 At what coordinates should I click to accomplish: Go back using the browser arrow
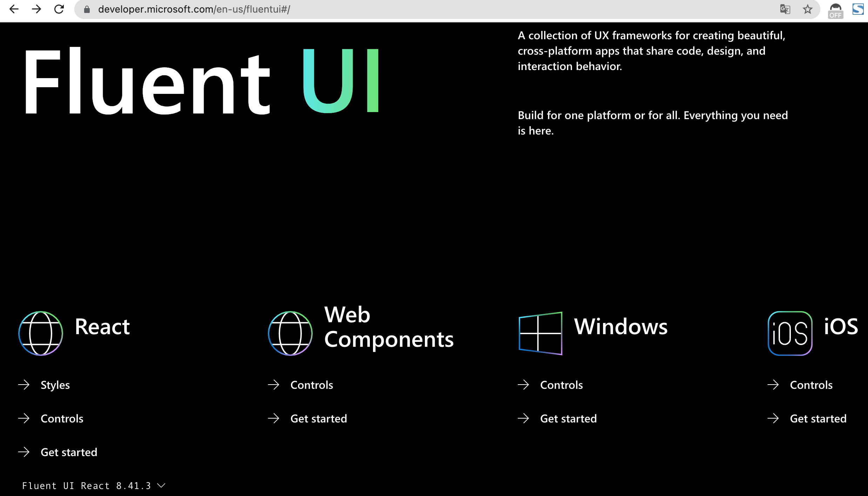[x=14, y=9]
